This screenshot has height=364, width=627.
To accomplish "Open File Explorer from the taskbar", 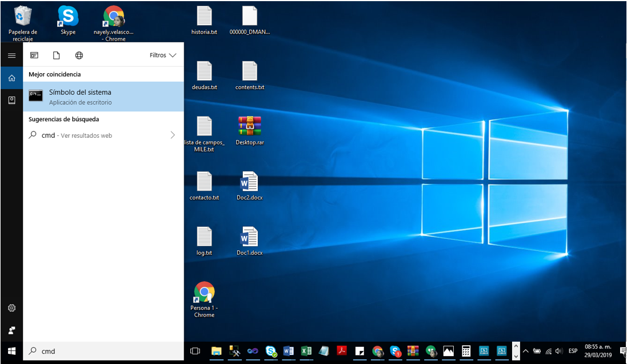I will click(x=216, y=351).
